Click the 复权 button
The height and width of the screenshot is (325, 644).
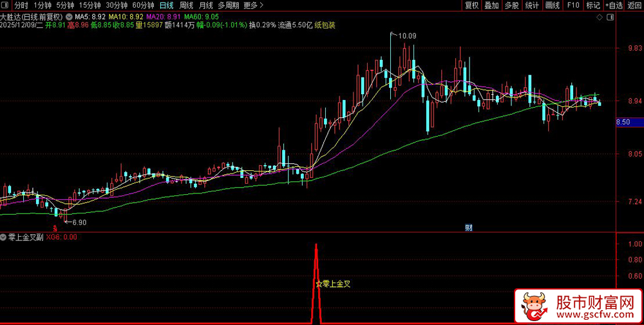[x=471, y=5]
